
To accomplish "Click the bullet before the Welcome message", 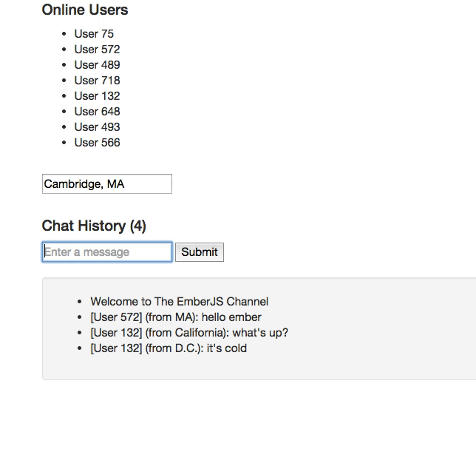I will [x=81, y=302].
